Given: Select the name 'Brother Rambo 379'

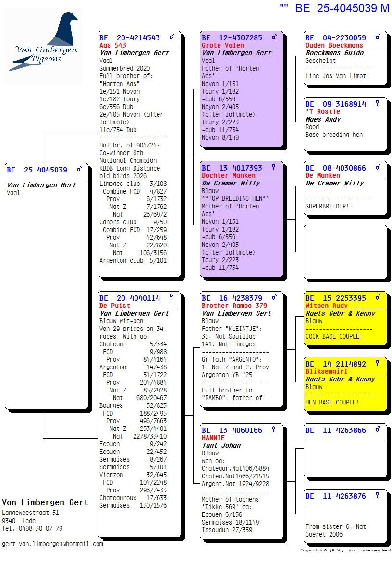Looking at the screenshot, I should coord(234,306).
